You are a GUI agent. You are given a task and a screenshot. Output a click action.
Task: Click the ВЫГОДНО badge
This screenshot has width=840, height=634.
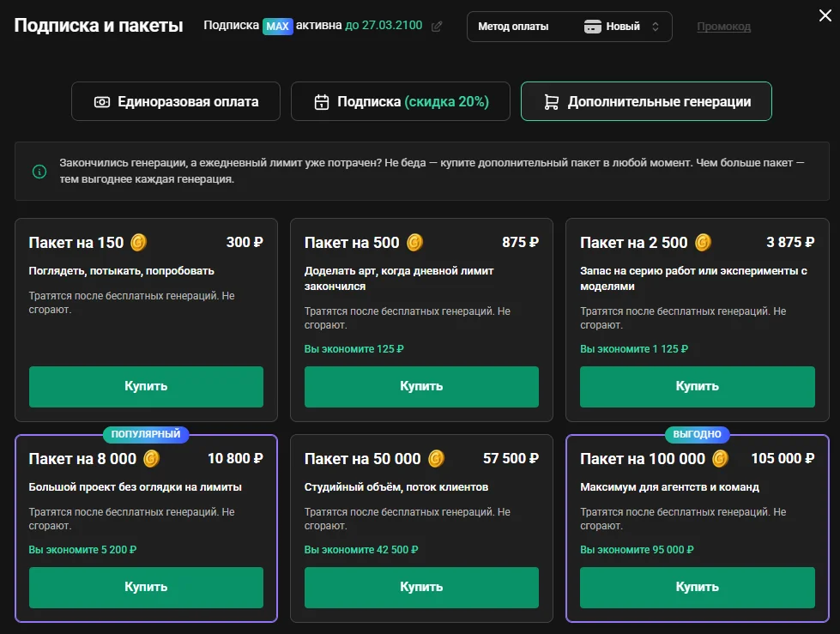click(x=697, y=434)
